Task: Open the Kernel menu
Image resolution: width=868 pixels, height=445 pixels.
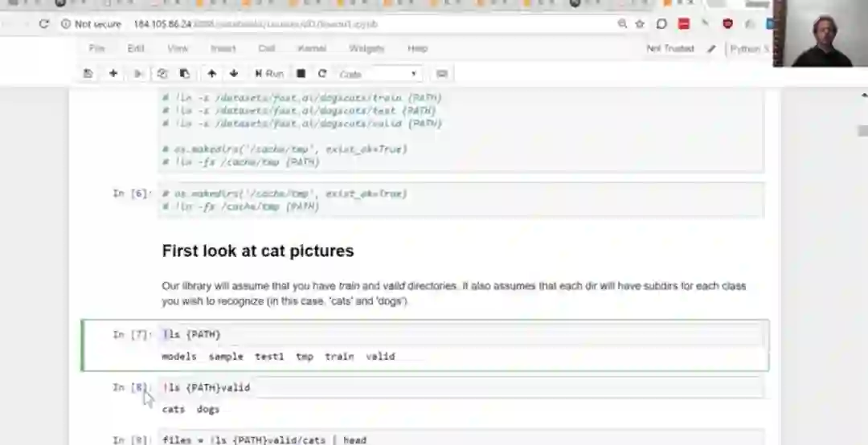Action: (x=312, y=49)
